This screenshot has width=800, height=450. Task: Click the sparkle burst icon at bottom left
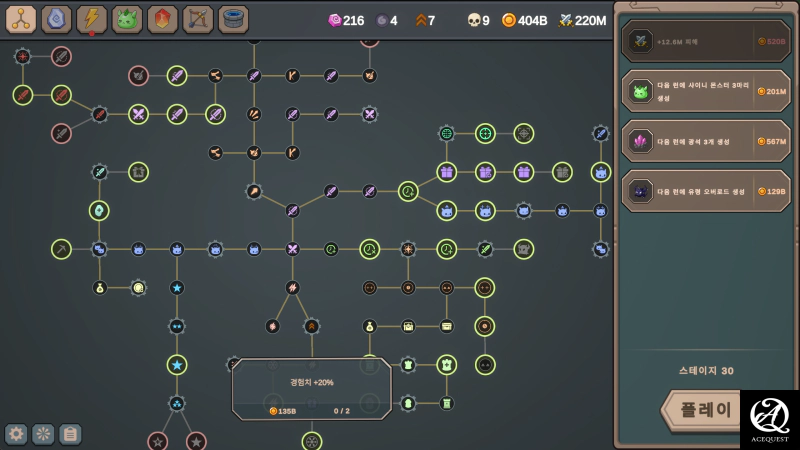[x=43, y=434]
